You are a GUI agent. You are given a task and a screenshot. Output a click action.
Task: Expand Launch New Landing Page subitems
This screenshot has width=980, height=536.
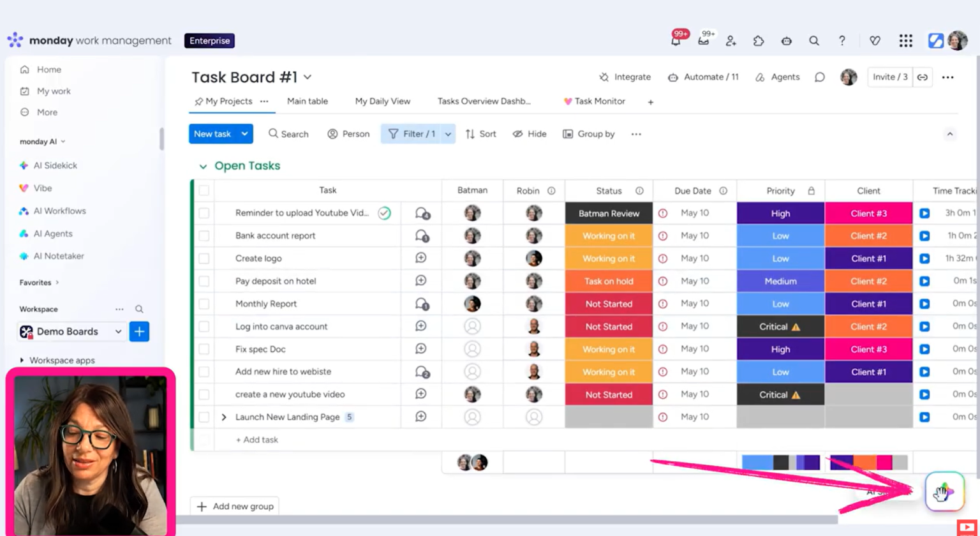pos(224,417)
